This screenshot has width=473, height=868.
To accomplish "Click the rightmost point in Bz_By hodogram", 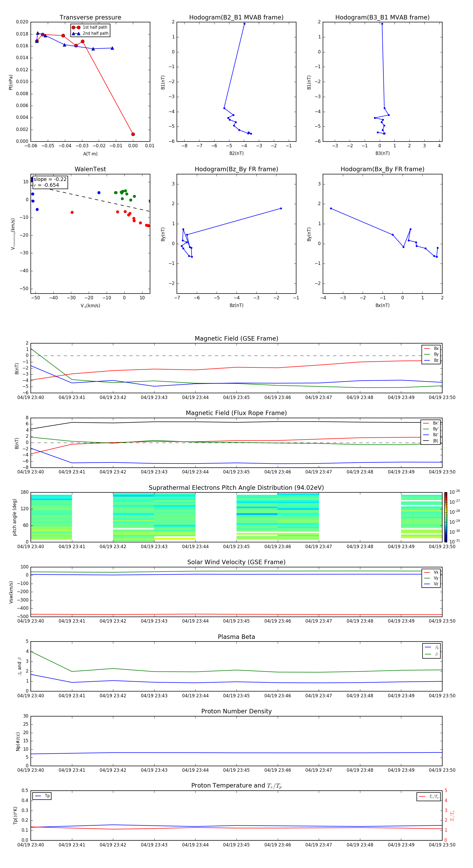I will pyautogui.click(x=281, y=208).
